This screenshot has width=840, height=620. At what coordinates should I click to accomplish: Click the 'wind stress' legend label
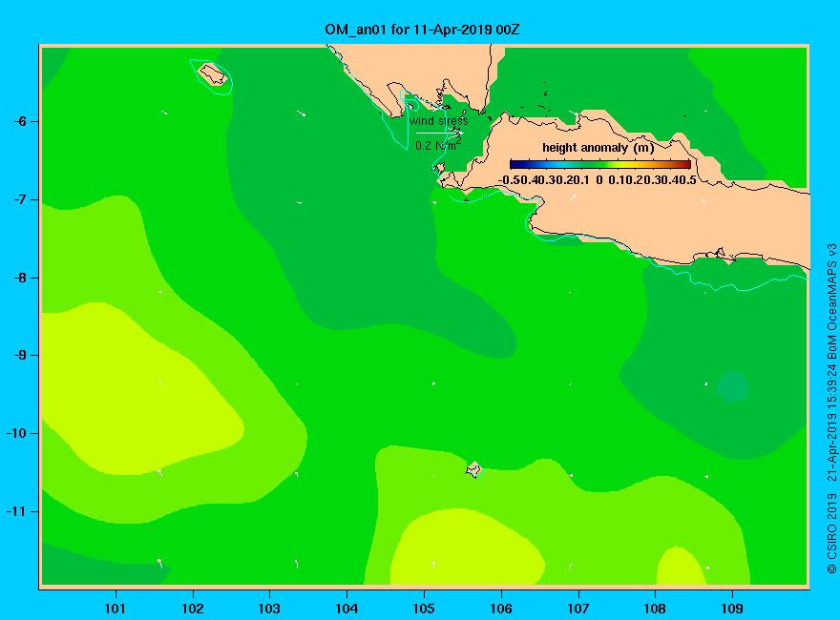point(438,121)
